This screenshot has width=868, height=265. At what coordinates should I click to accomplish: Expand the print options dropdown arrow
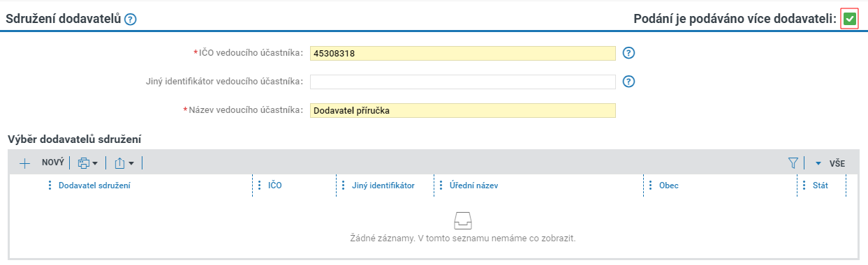point(95,163)
